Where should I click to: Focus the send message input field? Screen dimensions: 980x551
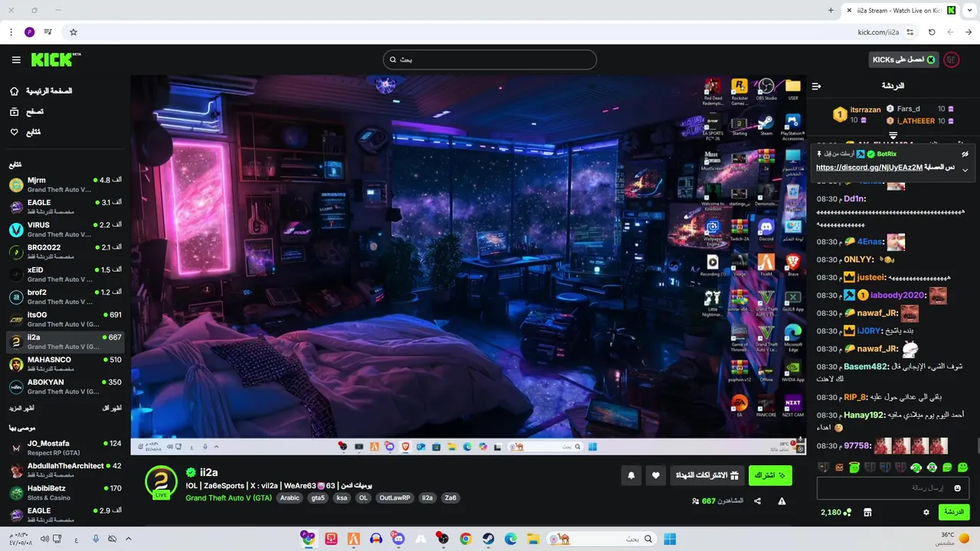point(893,488)
